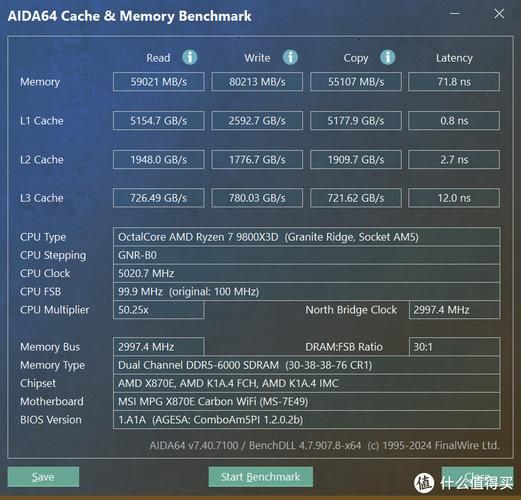Screen dimensions: 521x500
Task: Minimize the AIDA64 benchmark window
Action: pyautogui.click(x=455, y=14)
